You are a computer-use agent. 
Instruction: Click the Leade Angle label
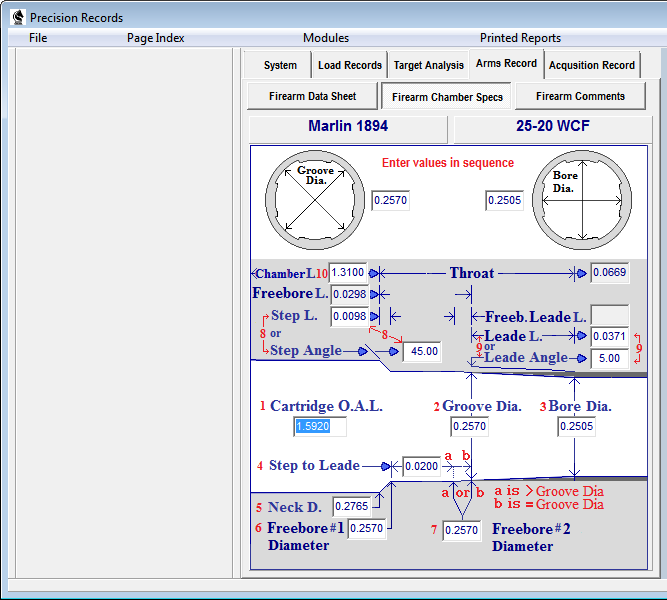click(526, 357)
